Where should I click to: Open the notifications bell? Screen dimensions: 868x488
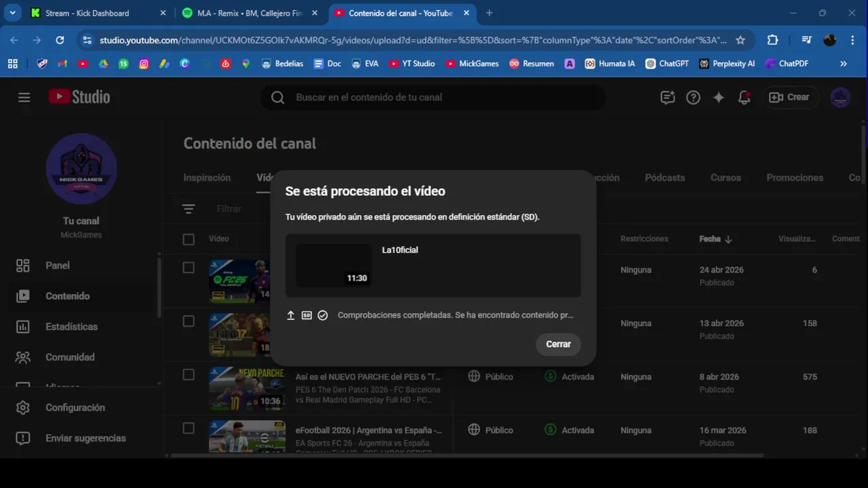point(744,97)
